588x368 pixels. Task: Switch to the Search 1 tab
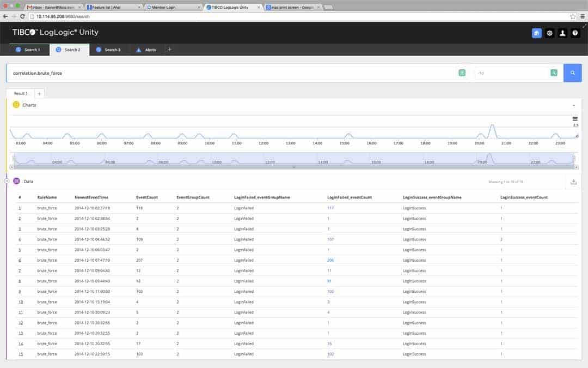pos(29,50)
